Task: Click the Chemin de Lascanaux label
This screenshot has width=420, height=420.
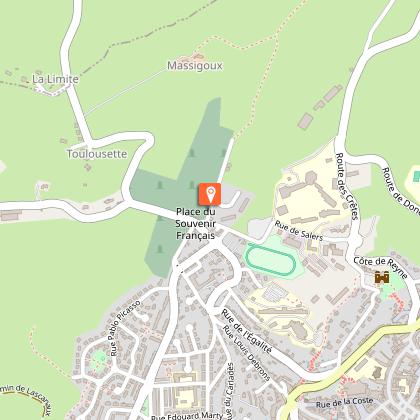Action: coord(27,399)
